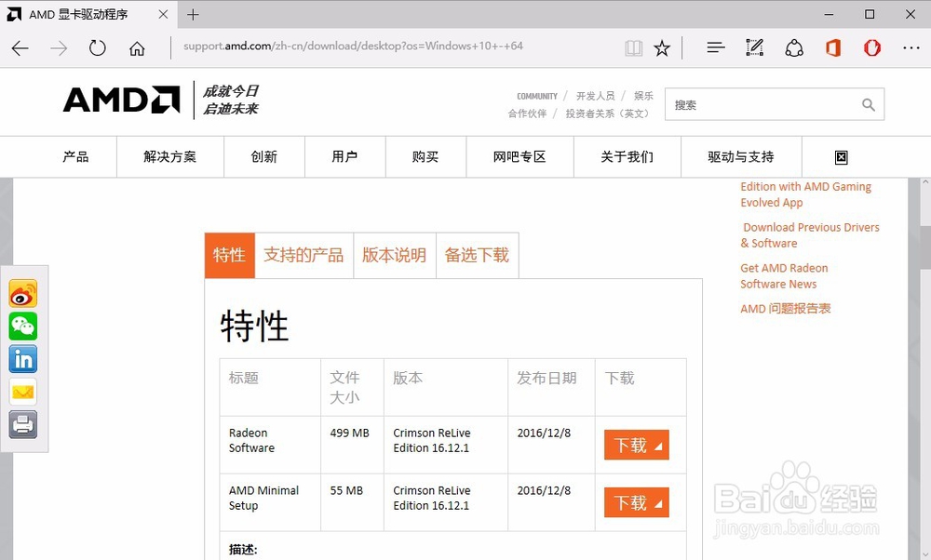Expand the 关于我们 navigation dropdown

coord(627,156)
